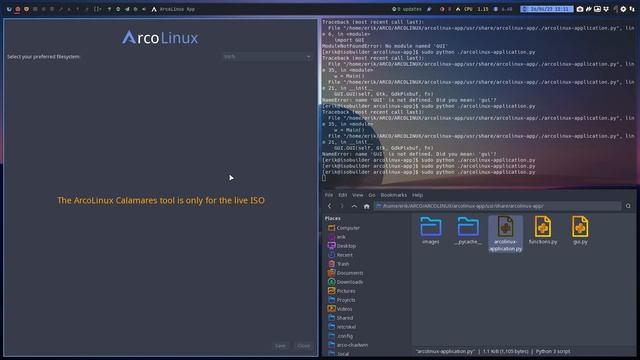This screenshot has width=640, height=360.
Task: Select the arcolinux-application.py file
Action: tap(505, 233)
